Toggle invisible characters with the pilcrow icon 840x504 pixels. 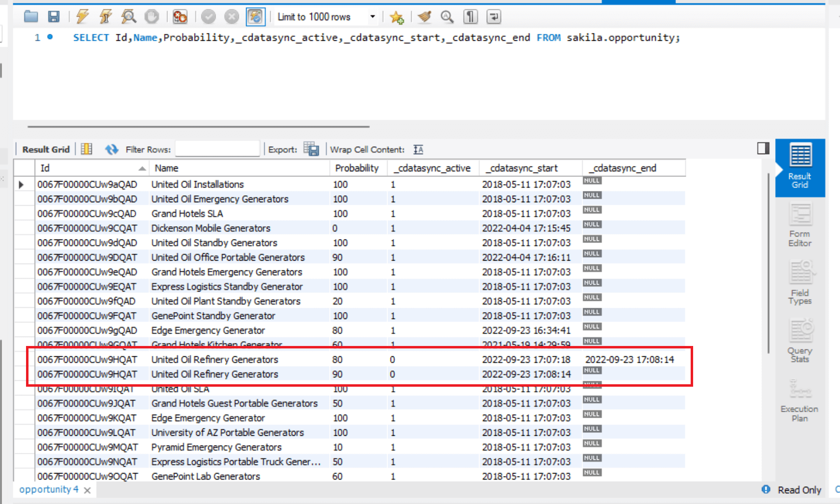pyautogui.click(x=470, y=17)
